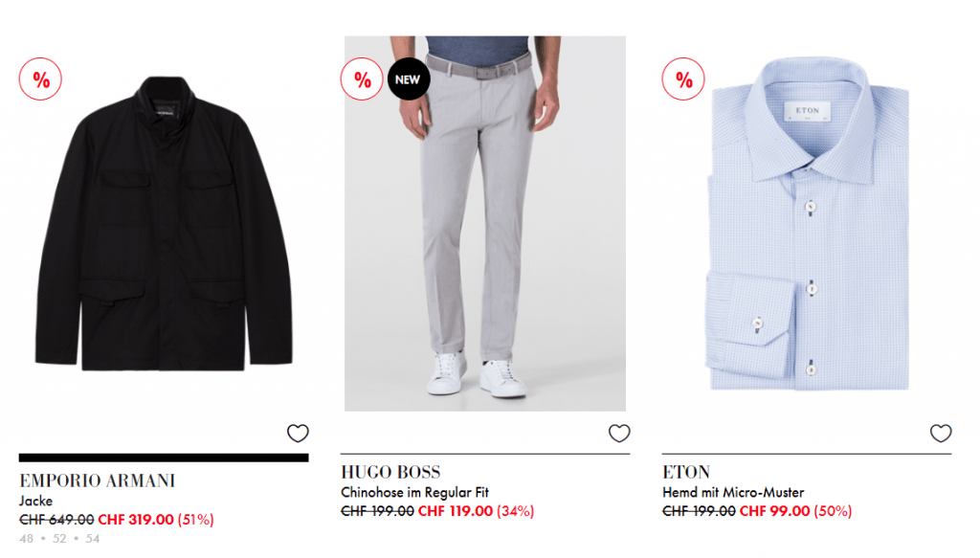
Task: Click sale percent badge on Eton shirt
Action: pos(683,79)
